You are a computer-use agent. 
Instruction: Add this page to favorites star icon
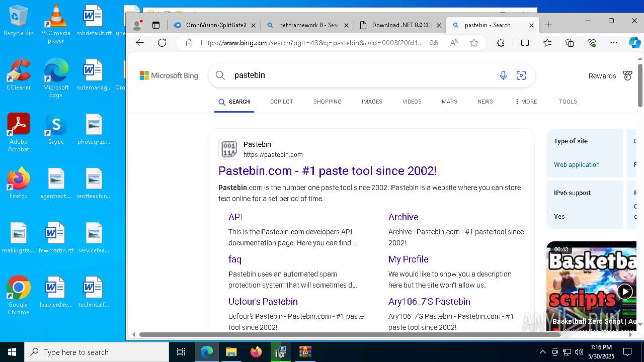473,43
